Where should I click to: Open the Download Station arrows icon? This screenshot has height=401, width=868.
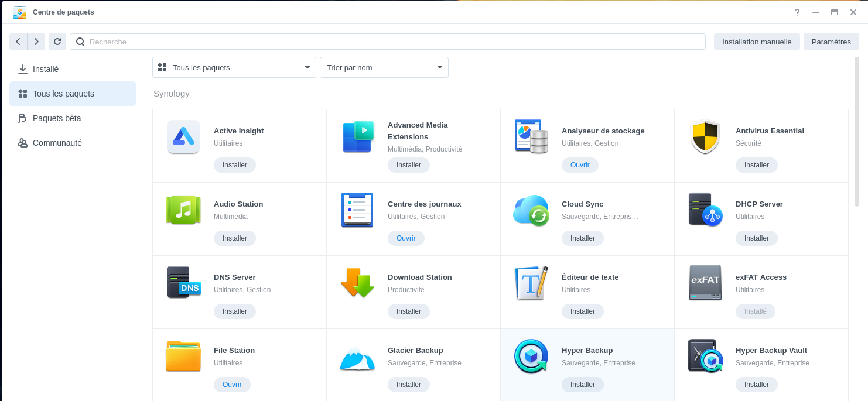click(x=357, y=283)
